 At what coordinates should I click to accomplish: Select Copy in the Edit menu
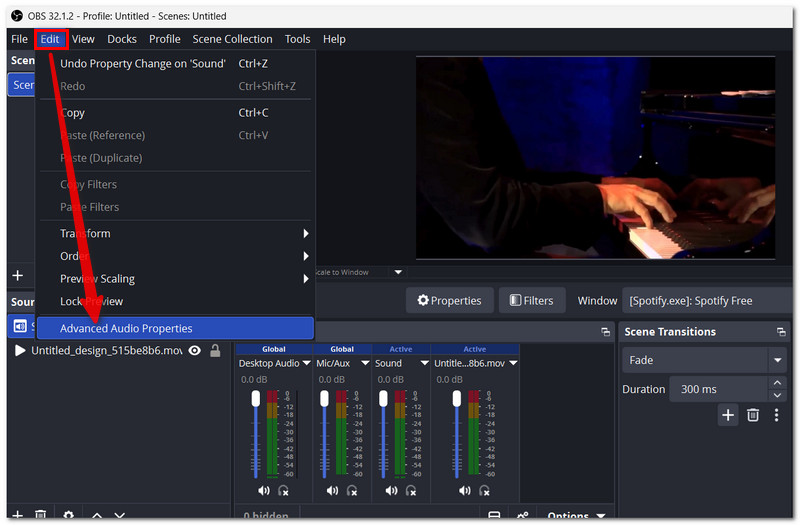coord(176,113)
